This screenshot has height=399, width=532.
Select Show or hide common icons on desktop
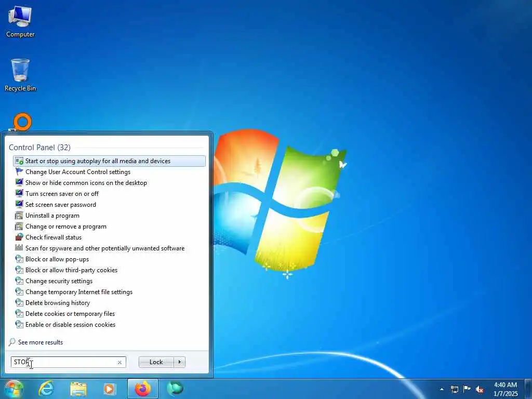pyautogui.click(x=109, y=182)
